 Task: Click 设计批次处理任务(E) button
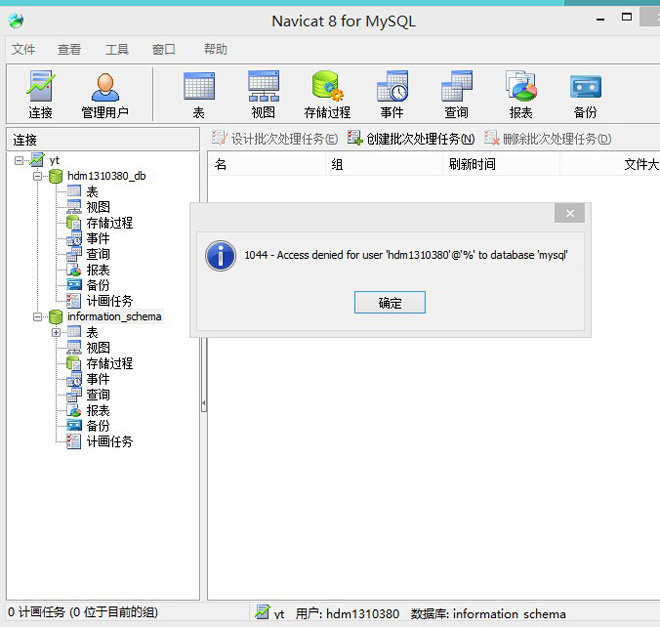point(275,138)
